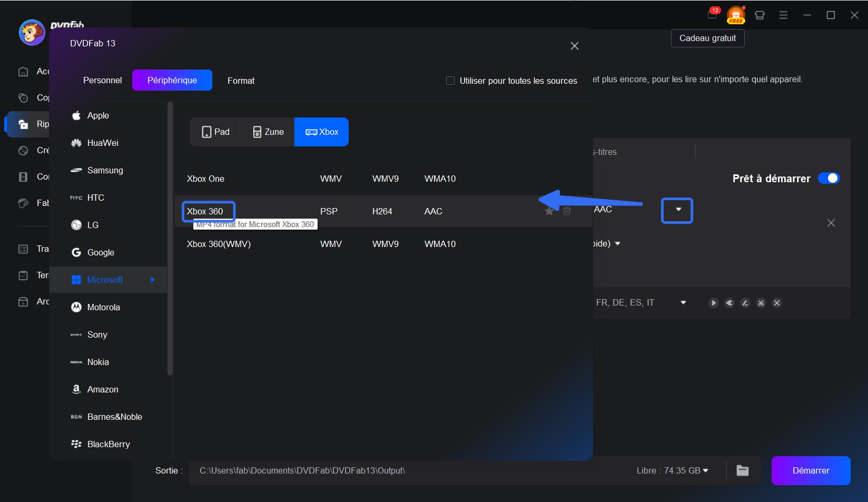
Task: Select the HuaWei brand entry
Action: 108,143
